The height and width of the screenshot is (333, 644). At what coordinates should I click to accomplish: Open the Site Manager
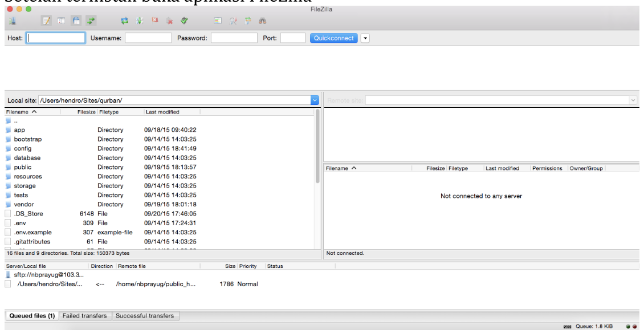click(x=11, y=19)
